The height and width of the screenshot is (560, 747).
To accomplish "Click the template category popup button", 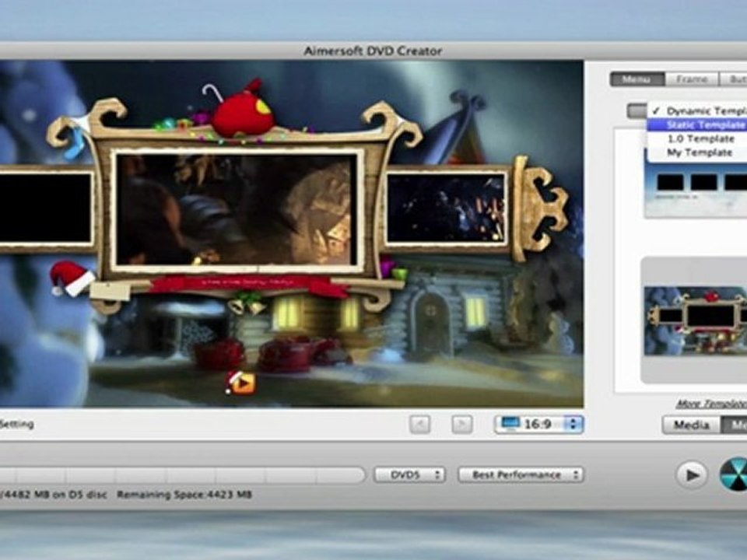I will point(637,111).
